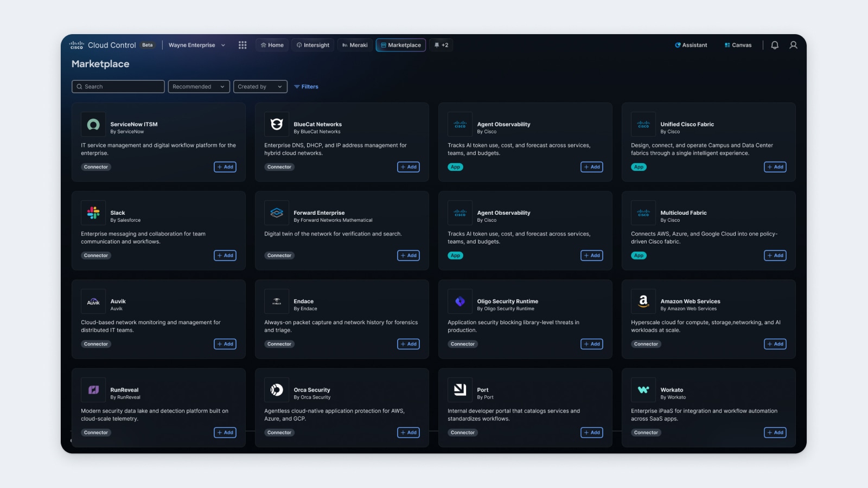Switch to the Meraki tab
Screen dimensions: 868x488
click(355, 45)
